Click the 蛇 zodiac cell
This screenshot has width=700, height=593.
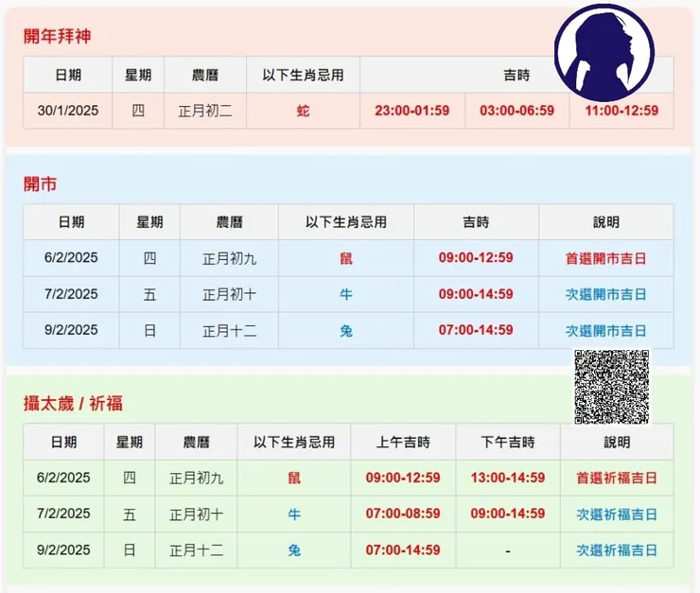[x=303, y=111]
